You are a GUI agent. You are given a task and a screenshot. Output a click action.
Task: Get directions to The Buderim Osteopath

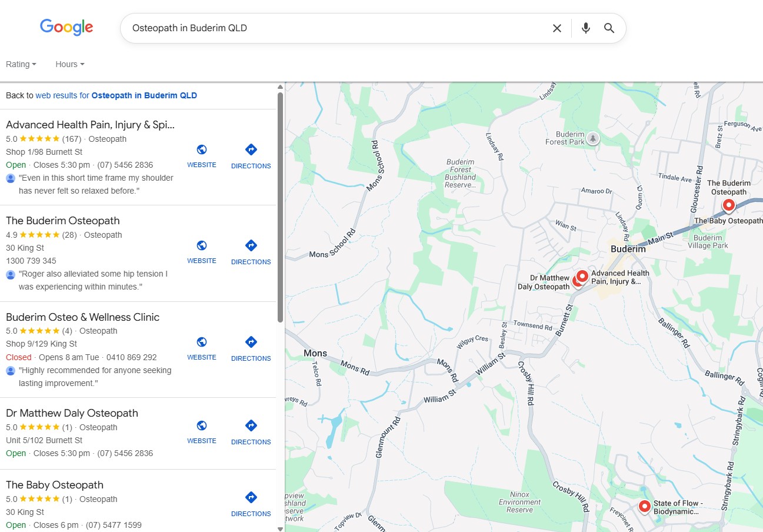(x=251, y=252)
